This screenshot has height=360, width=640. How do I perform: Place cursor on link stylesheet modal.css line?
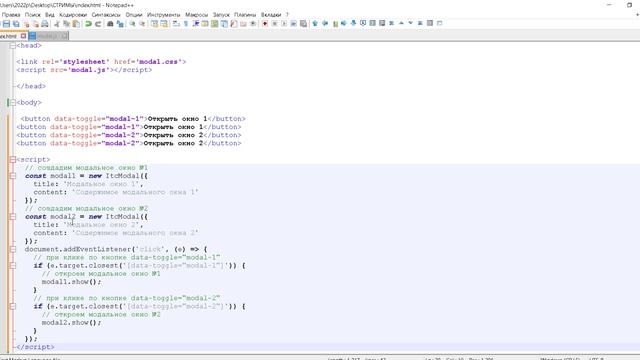(101, 62)
